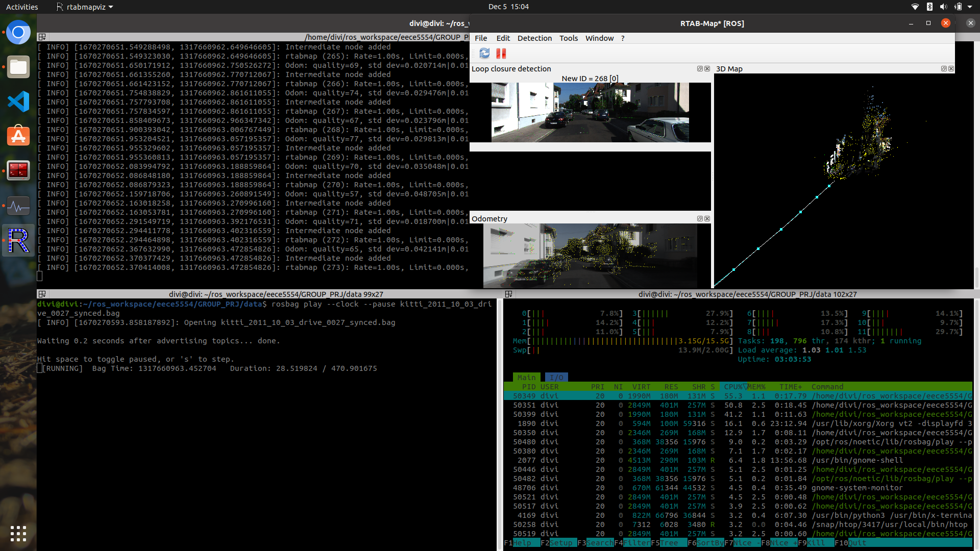Open the question mark help menu

tap(623, 38)
